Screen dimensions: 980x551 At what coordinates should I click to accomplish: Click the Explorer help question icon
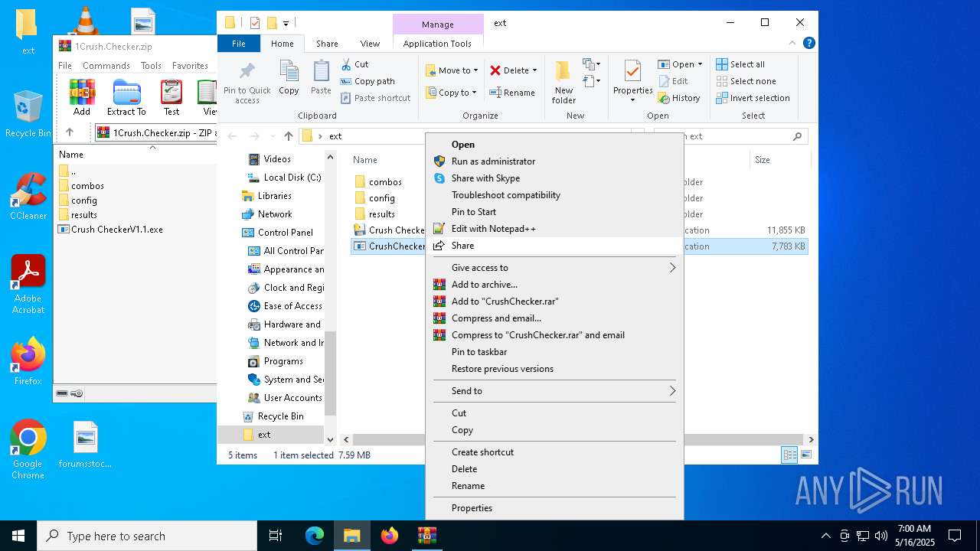(x=809, y=44)
